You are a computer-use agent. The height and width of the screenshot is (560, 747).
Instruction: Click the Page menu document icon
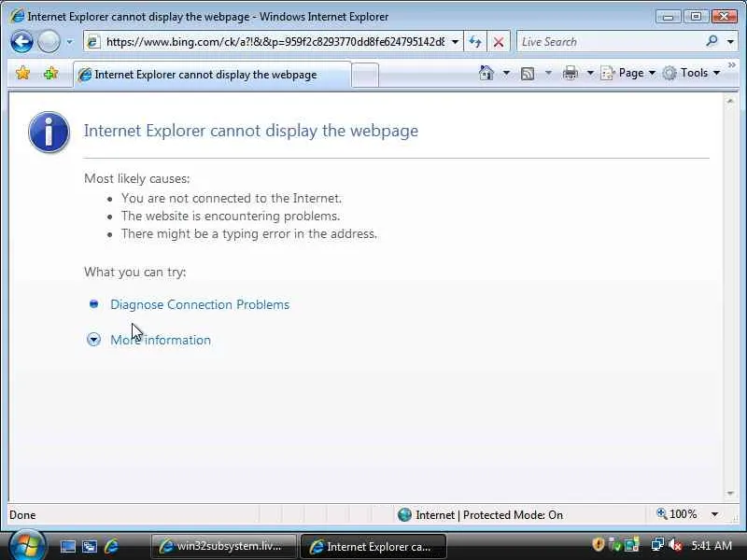[608, 73]
